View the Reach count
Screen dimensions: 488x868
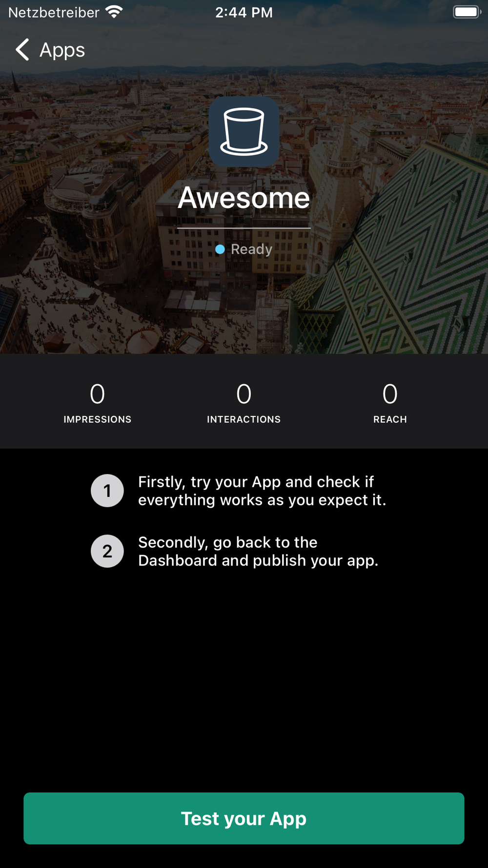point(390,394)
